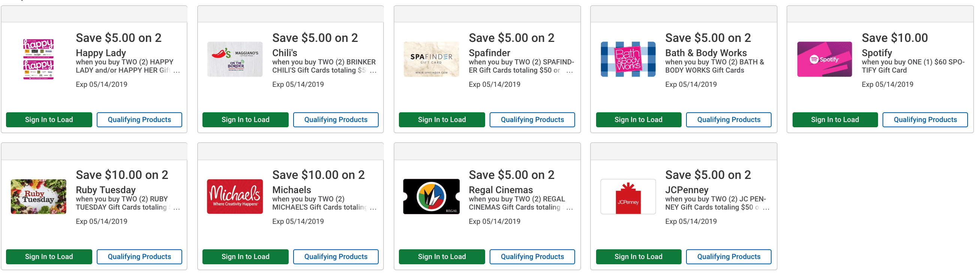Open the Spafinder gift card thumbnail
The image size is (980, 274).
431,59
